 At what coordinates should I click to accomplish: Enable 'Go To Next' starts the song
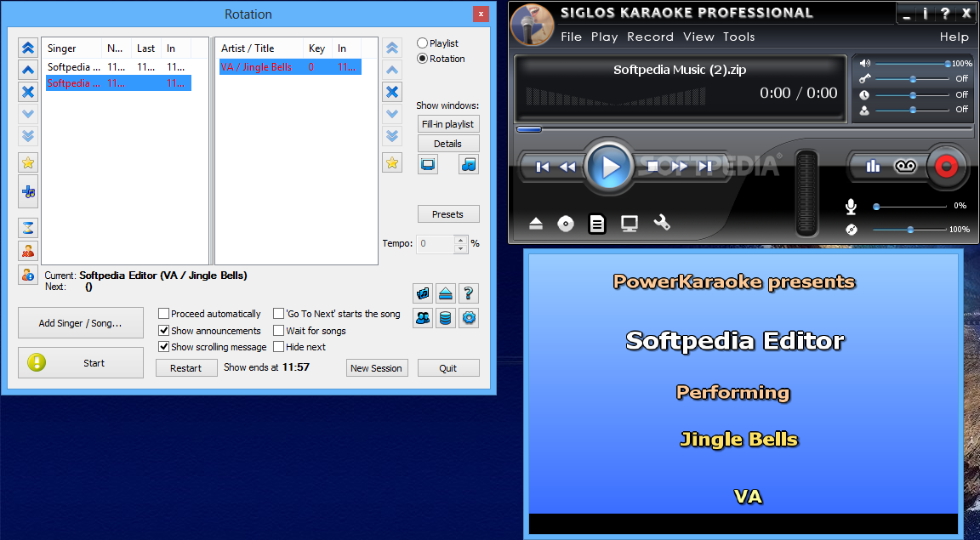point(279,314)
